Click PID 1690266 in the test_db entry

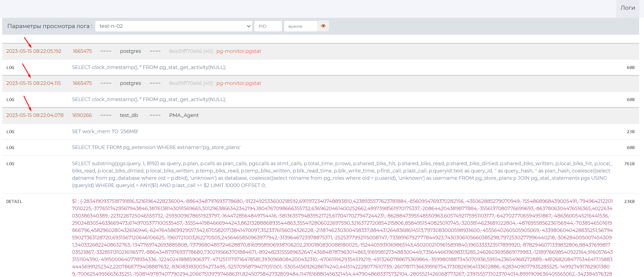point(82,115)
